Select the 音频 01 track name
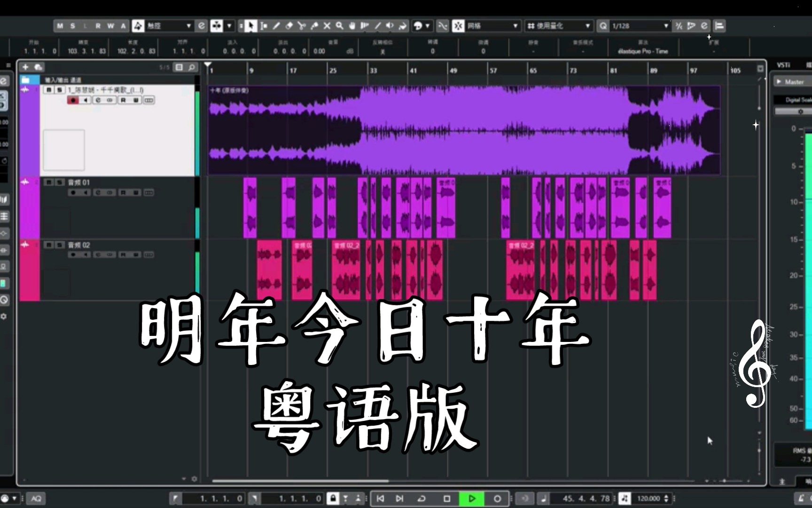The height and width of the screenshot is (508, 812). [x=78, y=182]
